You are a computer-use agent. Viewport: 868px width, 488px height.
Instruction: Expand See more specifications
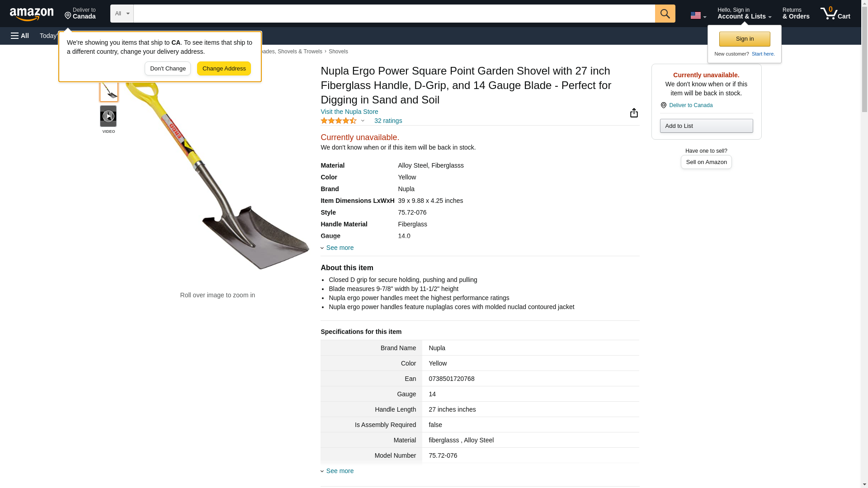pyautogui.click(x=340, y=471)
